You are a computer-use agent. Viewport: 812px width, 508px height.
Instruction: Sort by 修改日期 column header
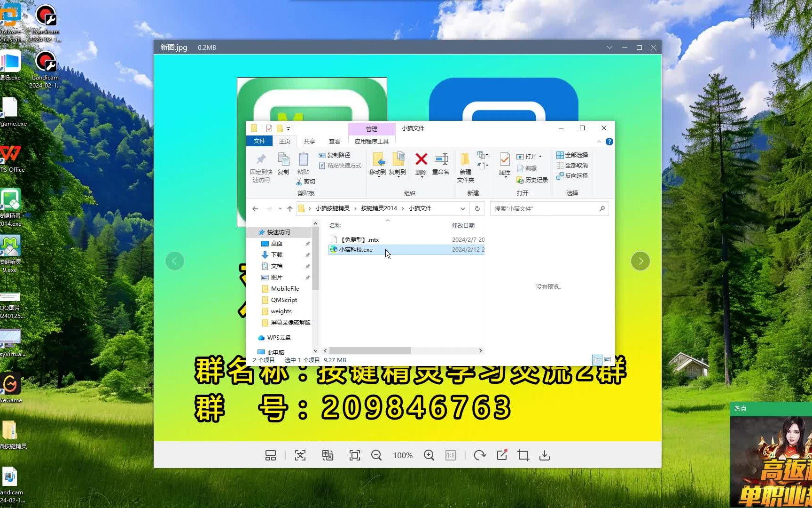click(463, 226)
